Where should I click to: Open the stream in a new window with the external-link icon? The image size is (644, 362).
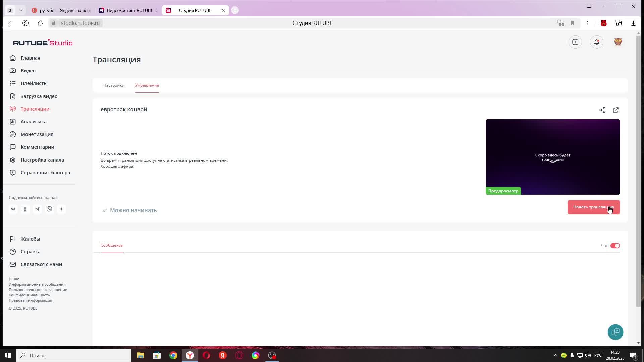(616, 110)
